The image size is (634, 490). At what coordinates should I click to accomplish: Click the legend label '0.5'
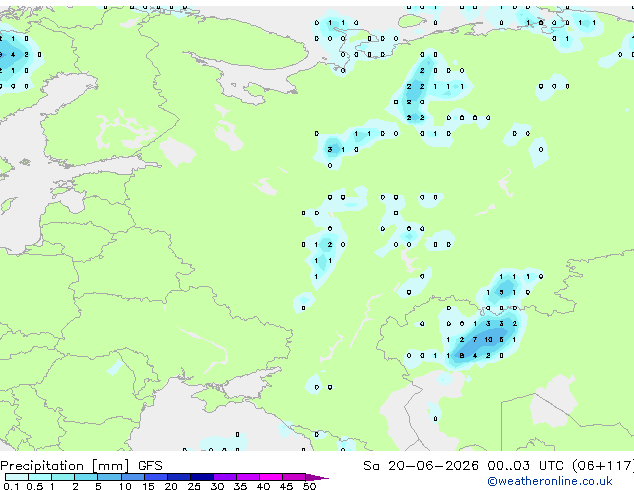(x=35, y=486)
